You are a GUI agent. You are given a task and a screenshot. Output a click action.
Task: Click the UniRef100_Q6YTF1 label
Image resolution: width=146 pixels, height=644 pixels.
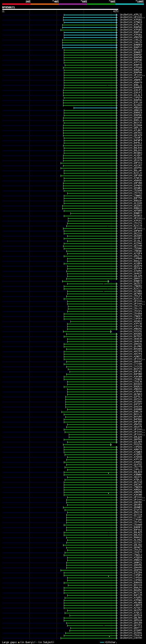(x=131, y=625)
